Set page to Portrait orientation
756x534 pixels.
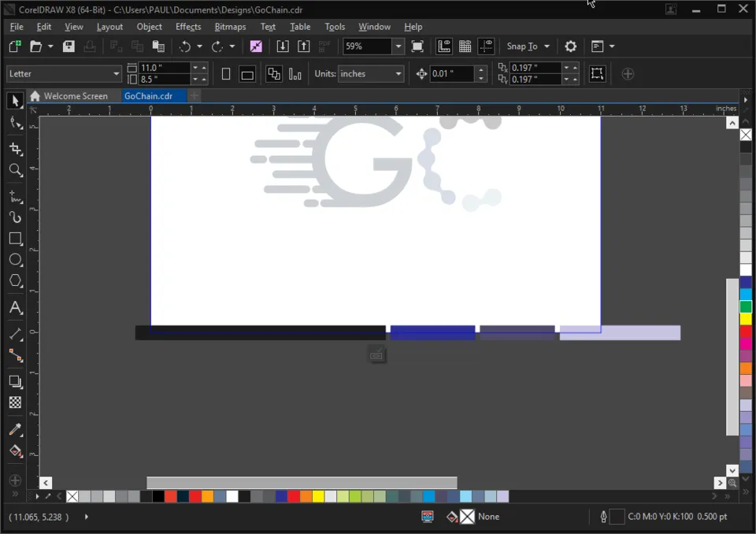point(226,74)
